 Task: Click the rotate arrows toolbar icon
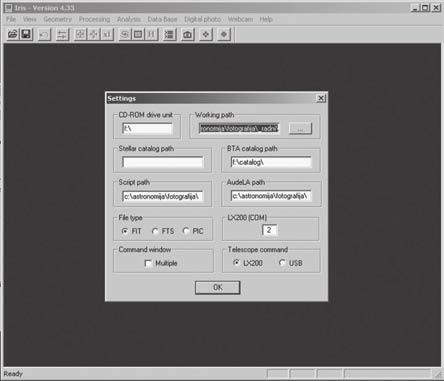click(x=125, y=34)
